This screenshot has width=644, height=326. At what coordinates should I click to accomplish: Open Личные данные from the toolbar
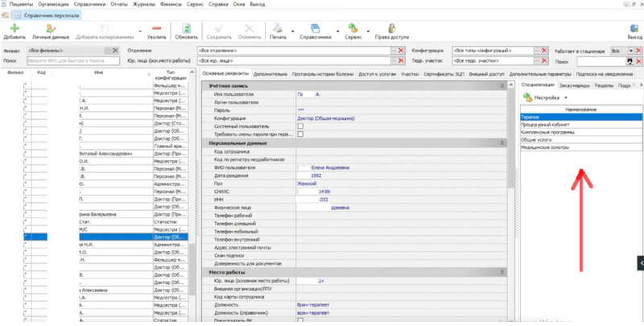tap(50, 28)
